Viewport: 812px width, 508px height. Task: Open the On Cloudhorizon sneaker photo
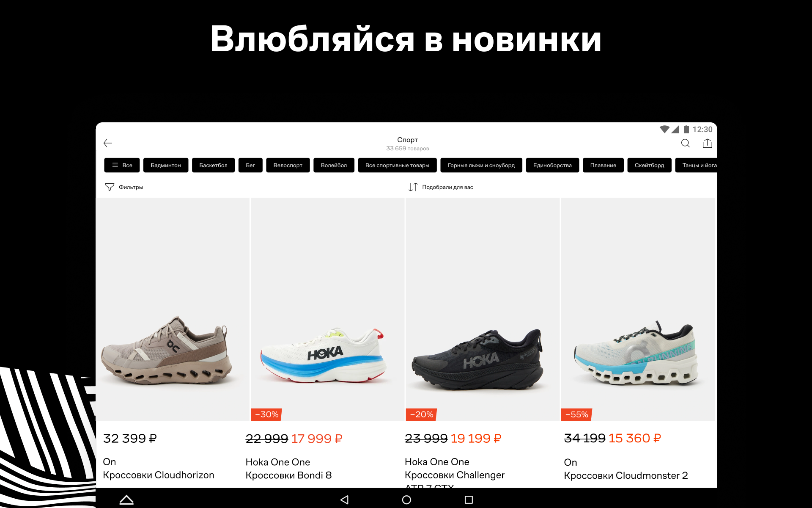click(x=173, y=309)
